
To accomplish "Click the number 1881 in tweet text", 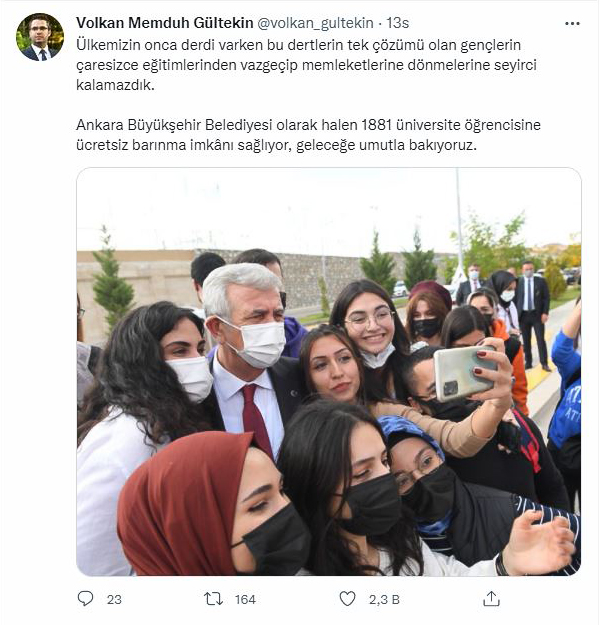I will tap(377, 125).
